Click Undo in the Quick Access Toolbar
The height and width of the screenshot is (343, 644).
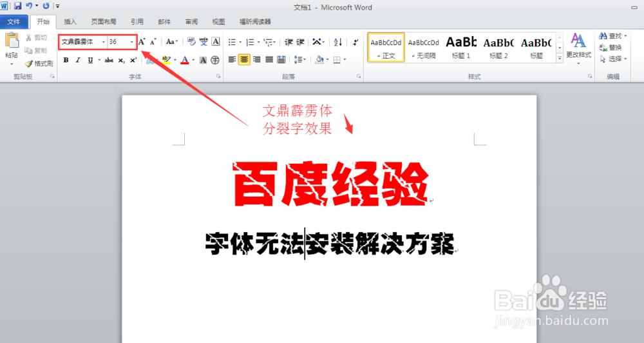click(29, 6)
